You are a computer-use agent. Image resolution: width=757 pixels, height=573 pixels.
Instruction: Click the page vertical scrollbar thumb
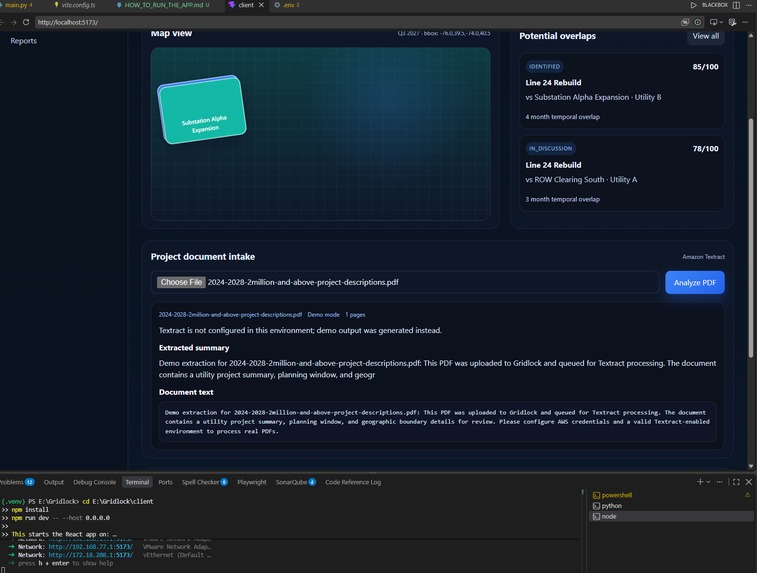click(x=751, y=238)
